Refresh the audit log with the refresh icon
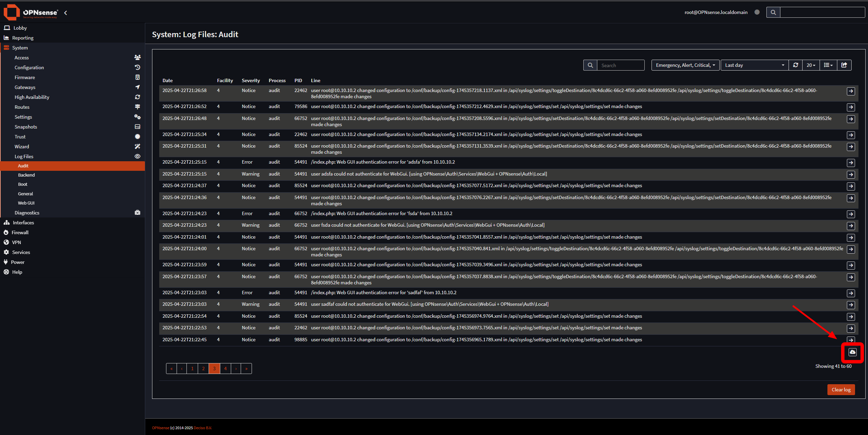This screenshot has height=435, width=868. pos(795,65)
